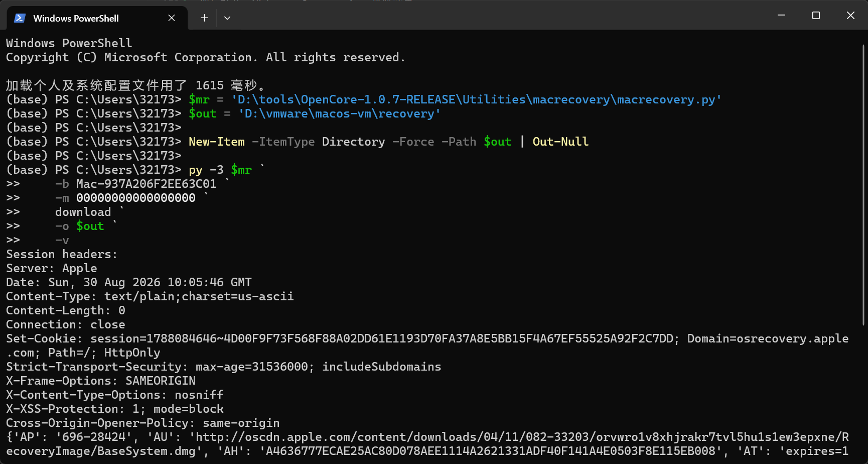Click the '-ItemType' parameter text
Viewport: 868px width, 464px height.
click(x=283, y=142)
